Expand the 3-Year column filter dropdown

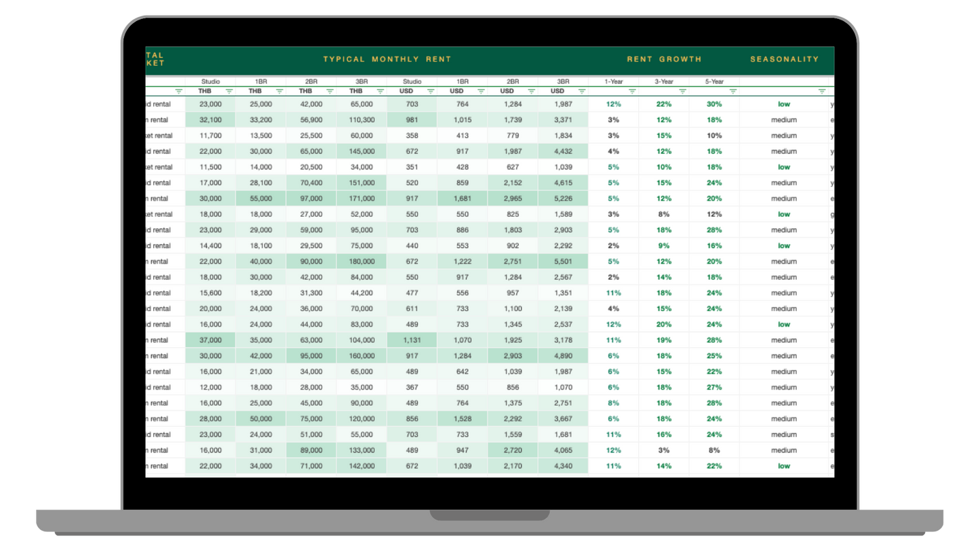(682, 90)
